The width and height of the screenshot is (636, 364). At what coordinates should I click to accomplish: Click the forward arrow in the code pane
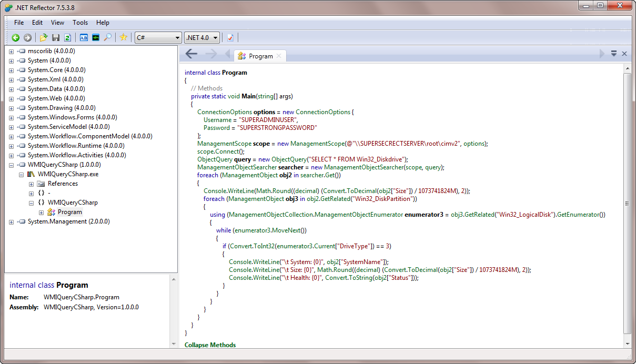[211, 54]
